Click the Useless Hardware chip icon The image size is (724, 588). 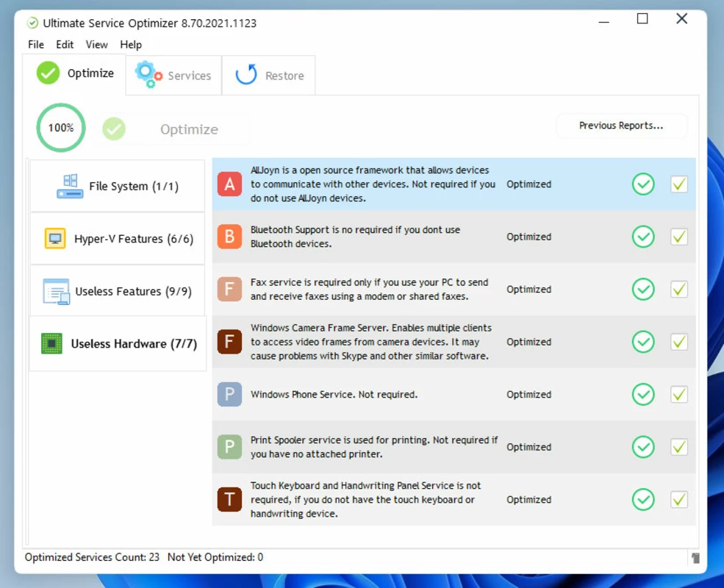pyautogui.click(x=51, y=344)
